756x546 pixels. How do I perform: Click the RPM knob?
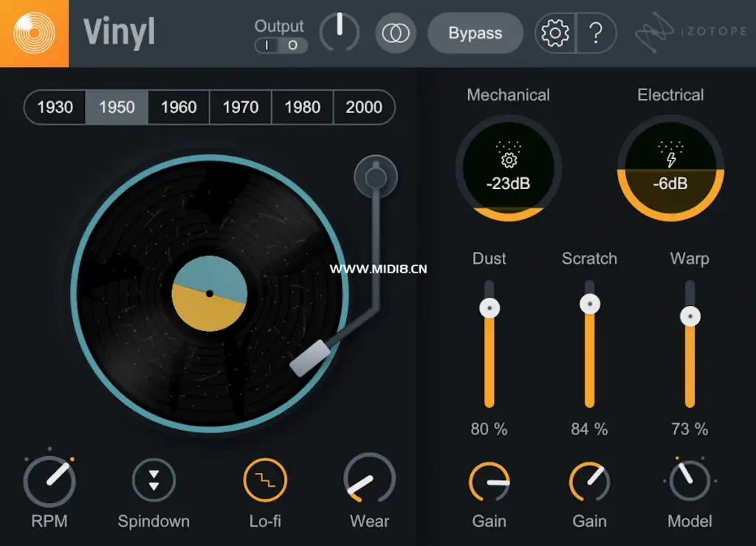[x=49, y=480]
